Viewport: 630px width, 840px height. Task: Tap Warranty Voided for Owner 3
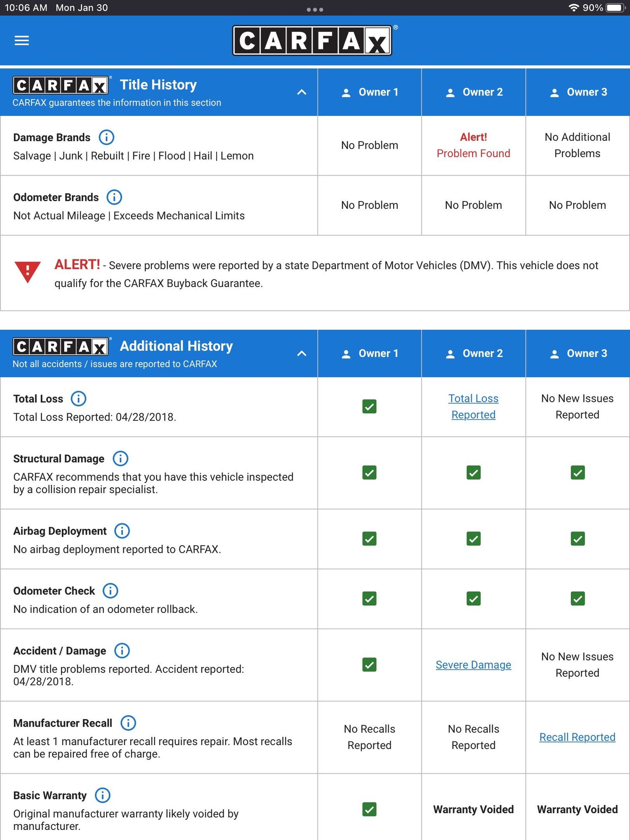[577, 809]
